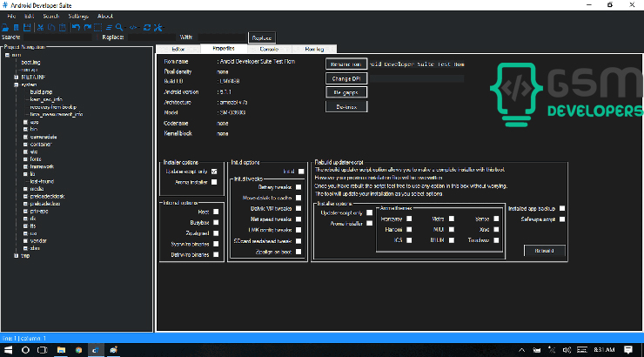Expand the bin folder node

coord(25,129)
